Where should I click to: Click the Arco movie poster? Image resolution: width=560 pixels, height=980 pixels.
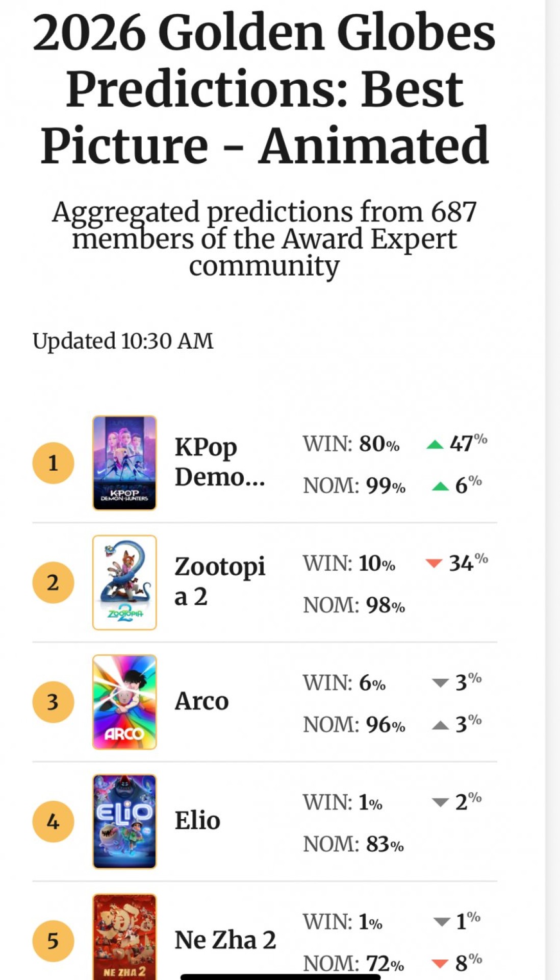(124, 702)
